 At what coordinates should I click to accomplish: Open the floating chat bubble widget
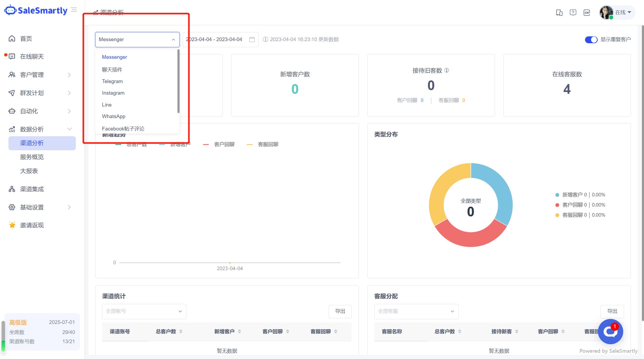pyautogui.click(x=610, y=332)
